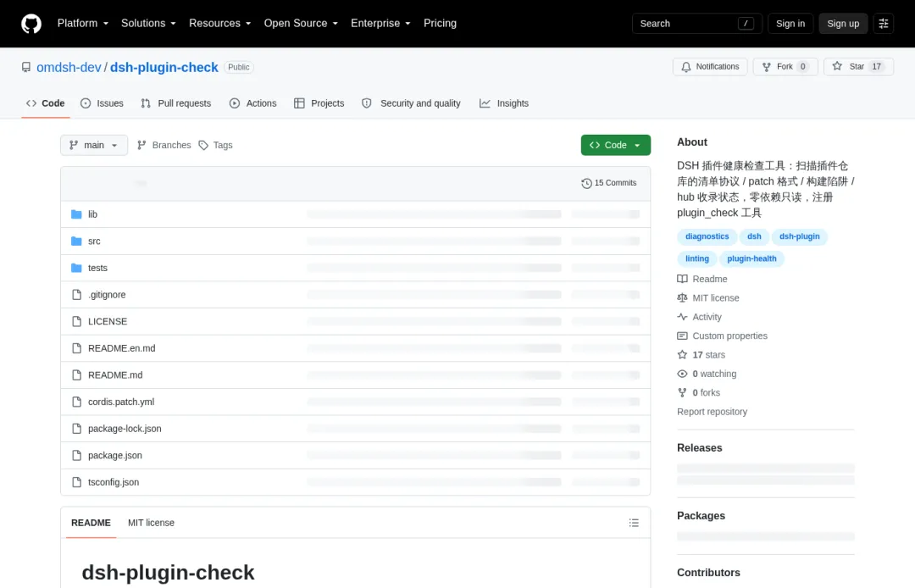915x588 pixels.
Task: Open the GitHub home logo
Action: [x=31, y=24]
